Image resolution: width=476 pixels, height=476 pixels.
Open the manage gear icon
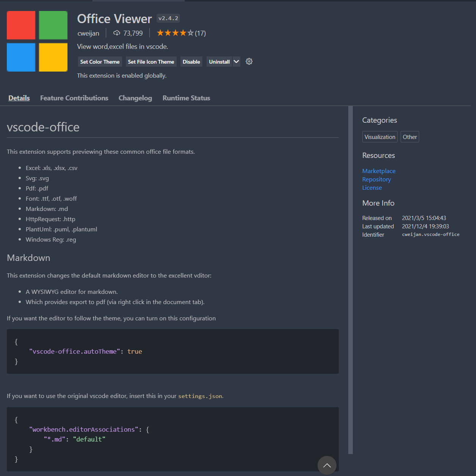(249, 61)
